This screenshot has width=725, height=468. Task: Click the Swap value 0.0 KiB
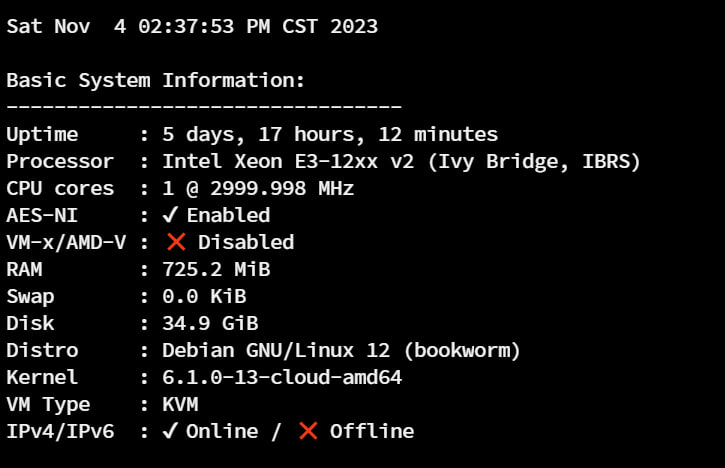(204, 296)
